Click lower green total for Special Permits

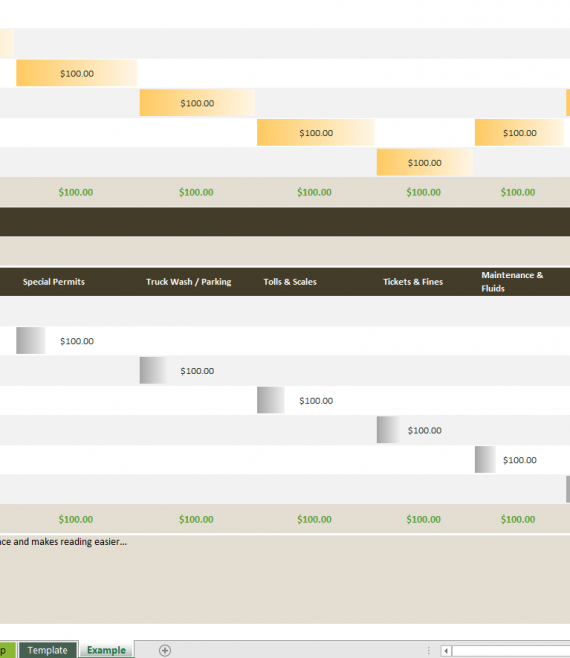coord(76,519)
